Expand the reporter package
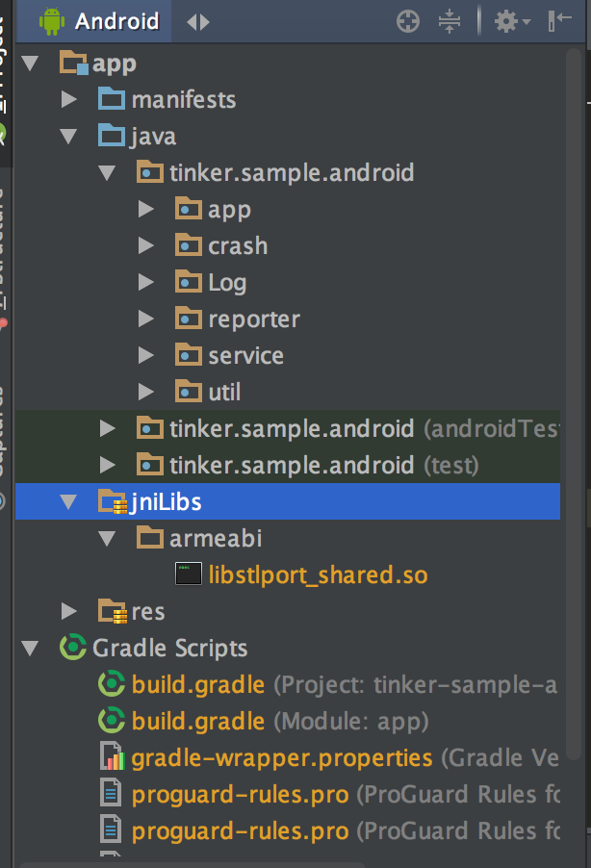Image resolution: width=591 pixels, height=868 pixels. pyautogui.click(x=146, y=319)
